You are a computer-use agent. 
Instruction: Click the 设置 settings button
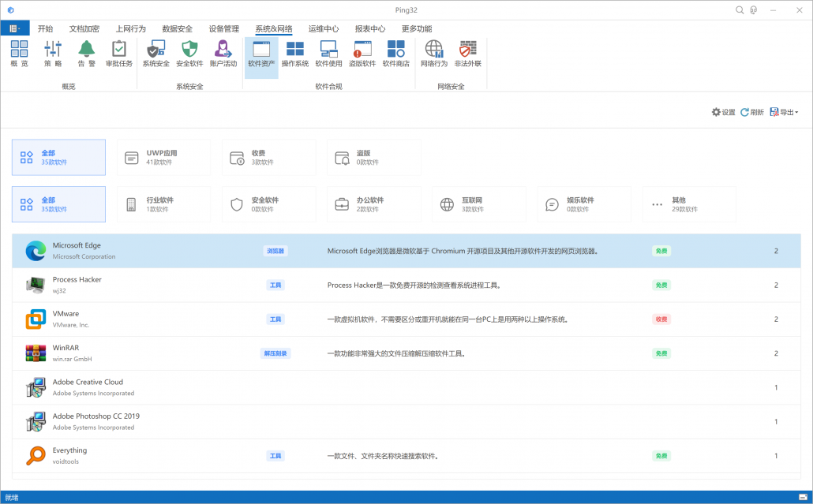pyautogui.click(x=723, y=112)
